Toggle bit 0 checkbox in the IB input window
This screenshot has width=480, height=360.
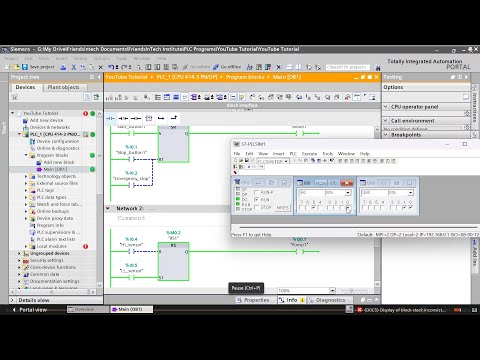click(x=348, y=208)
